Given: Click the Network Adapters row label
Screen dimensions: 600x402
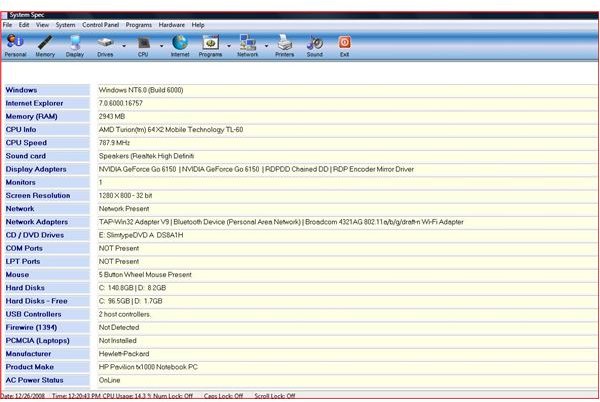Looking at the screenshot, I should coord(37,222).
